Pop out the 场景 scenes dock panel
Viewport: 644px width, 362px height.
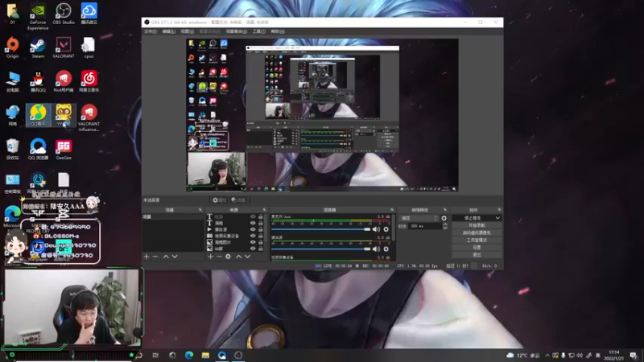200,210
